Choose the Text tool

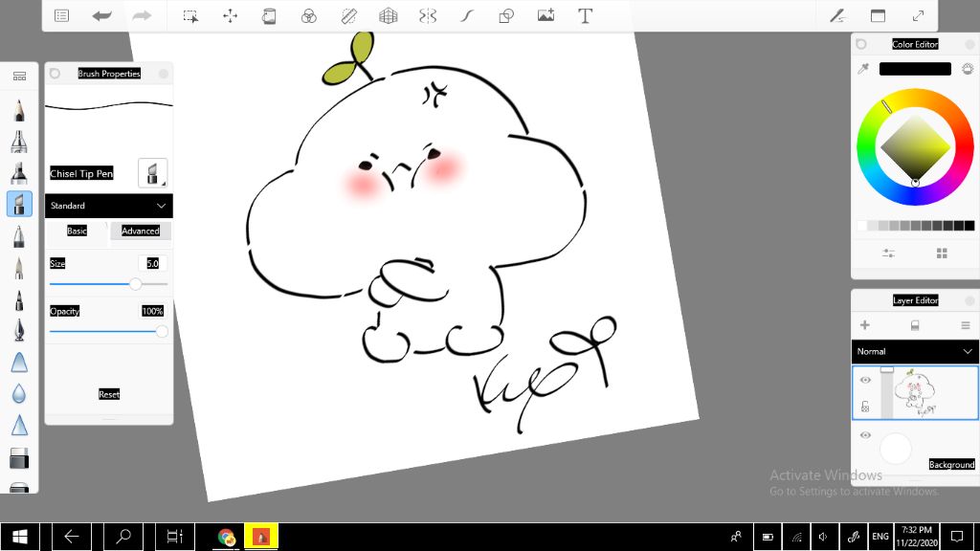coord(585,15)
